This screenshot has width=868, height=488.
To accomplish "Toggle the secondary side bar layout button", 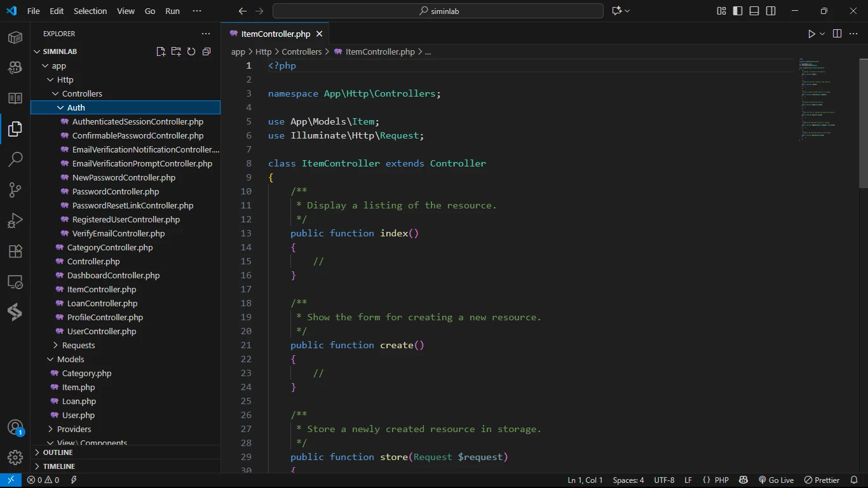I will [771, 11].
